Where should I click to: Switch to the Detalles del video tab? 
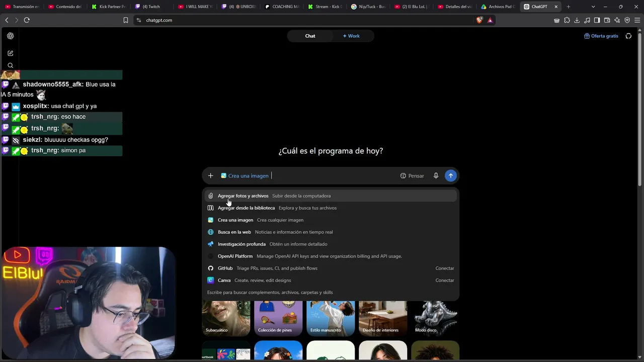[455, 7]
